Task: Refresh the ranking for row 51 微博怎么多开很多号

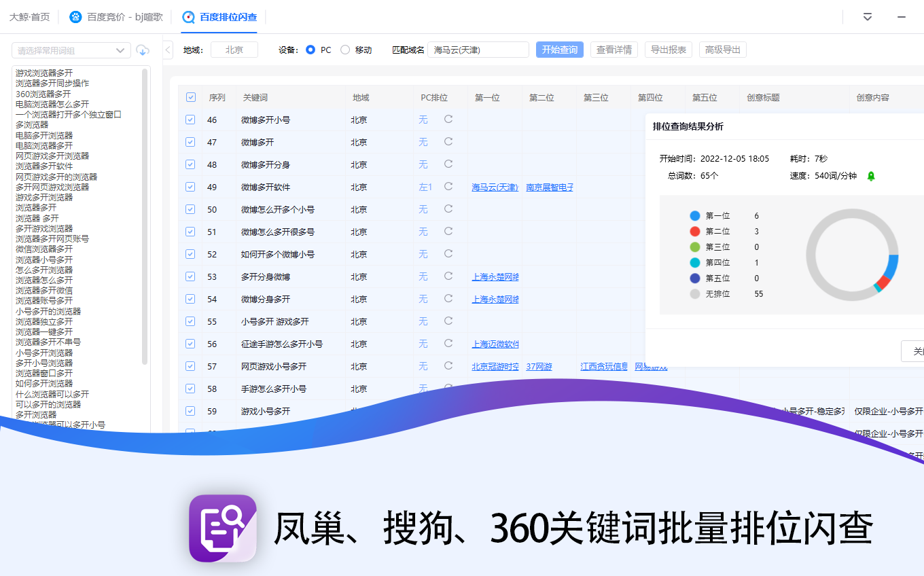Action: tap(448, 231)
